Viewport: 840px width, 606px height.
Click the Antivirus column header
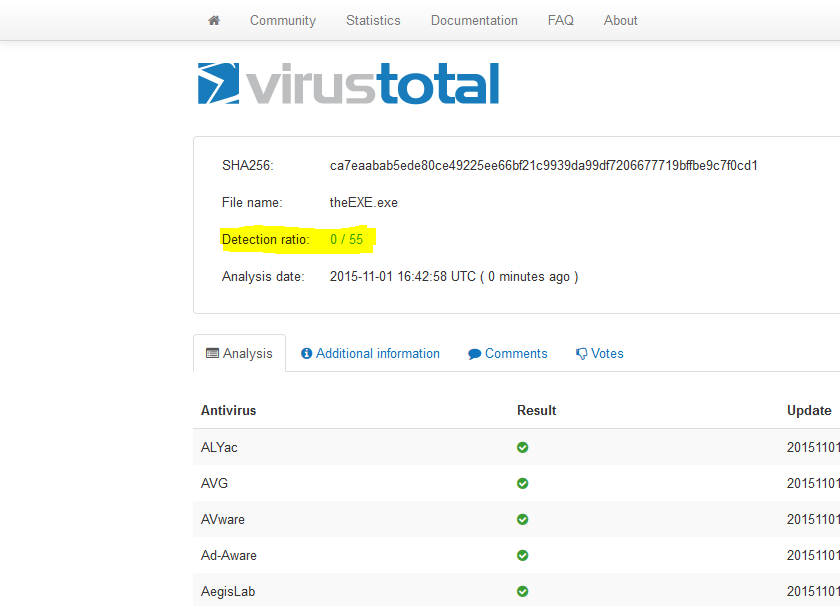tap(228, 410)
